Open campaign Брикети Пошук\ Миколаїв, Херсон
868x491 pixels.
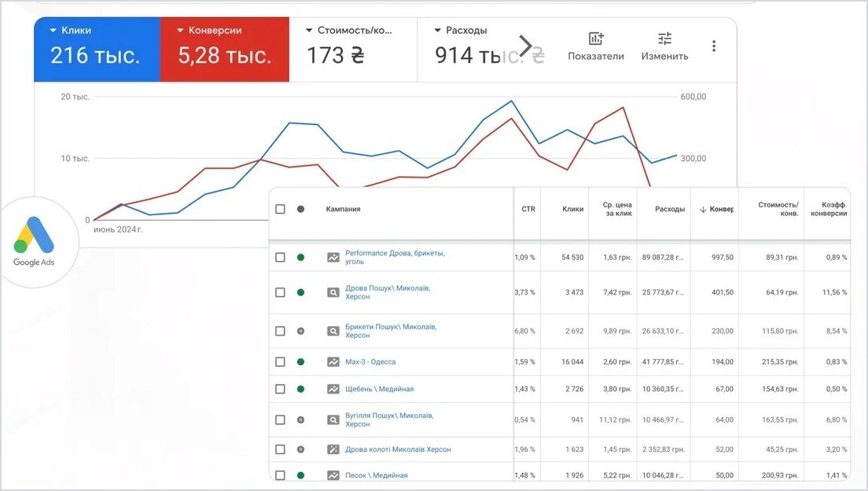click(391, 332)
